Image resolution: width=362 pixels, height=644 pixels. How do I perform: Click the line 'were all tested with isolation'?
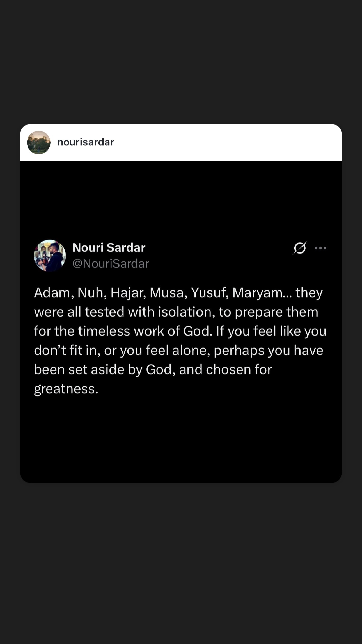(x=176, y=312)
